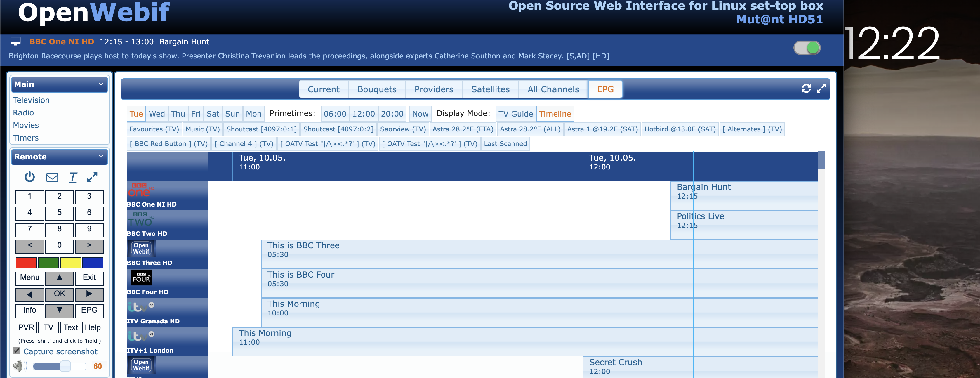Switch display mode to TV Guide
980x378 pixels.
pyautogui.click(x=515, y=113)
